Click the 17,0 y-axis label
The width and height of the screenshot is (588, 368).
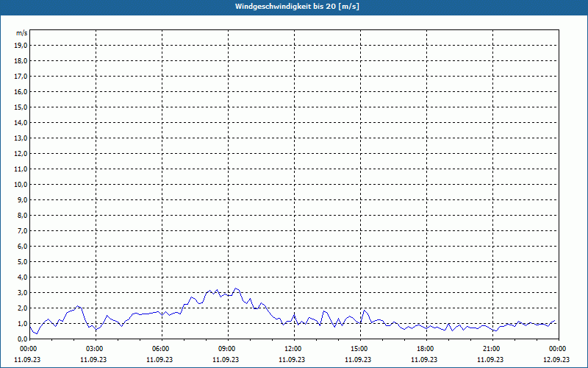[x=21, y=77]
